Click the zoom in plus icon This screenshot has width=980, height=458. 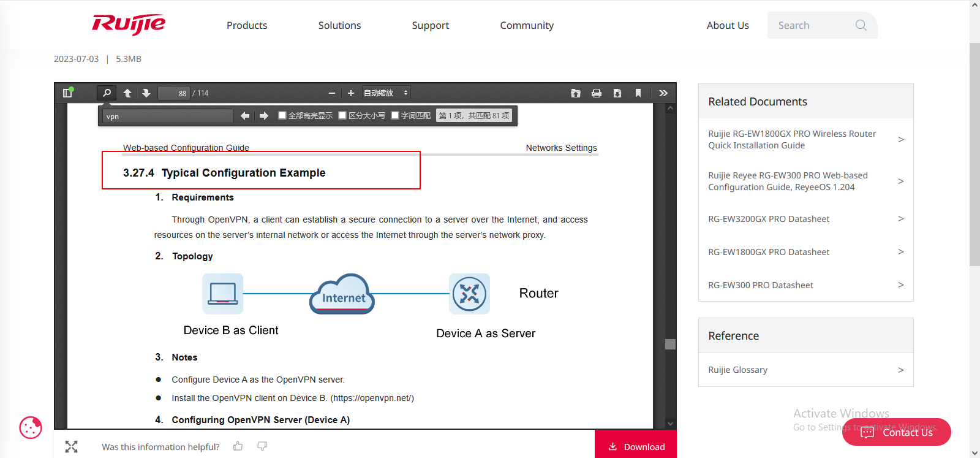pos(351,93)
